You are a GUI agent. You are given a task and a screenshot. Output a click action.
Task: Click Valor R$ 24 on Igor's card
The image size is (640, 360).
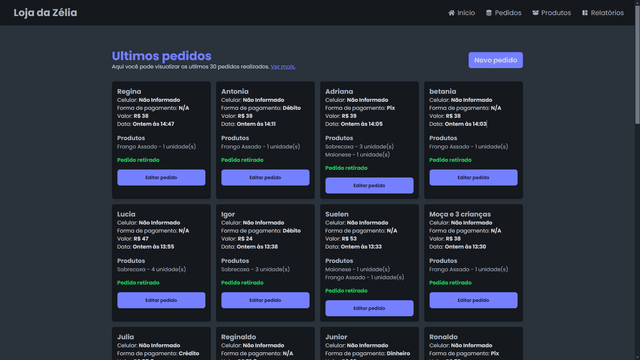[237, 238]
